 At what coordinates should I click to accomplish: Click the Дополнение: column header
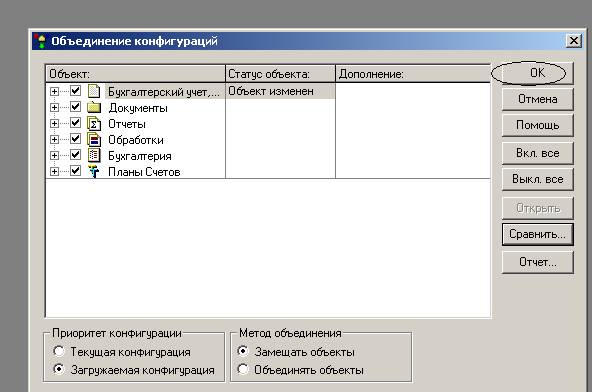tap(413, 74)
